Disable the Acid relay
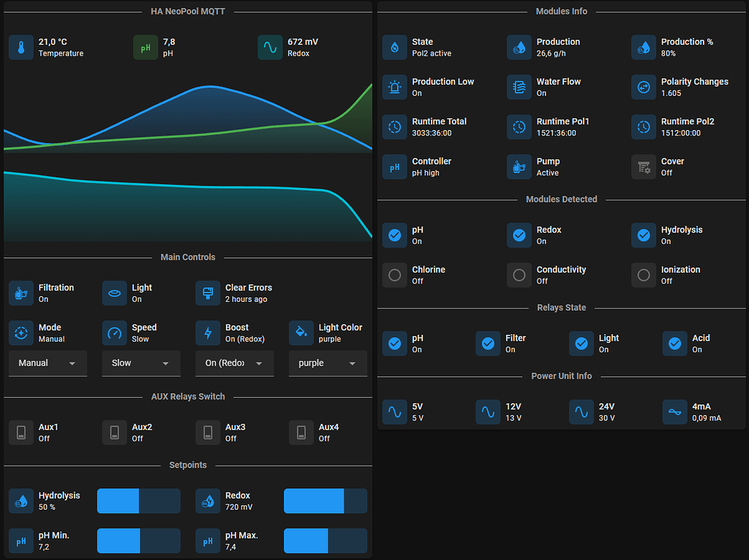 tap(674, 344)
